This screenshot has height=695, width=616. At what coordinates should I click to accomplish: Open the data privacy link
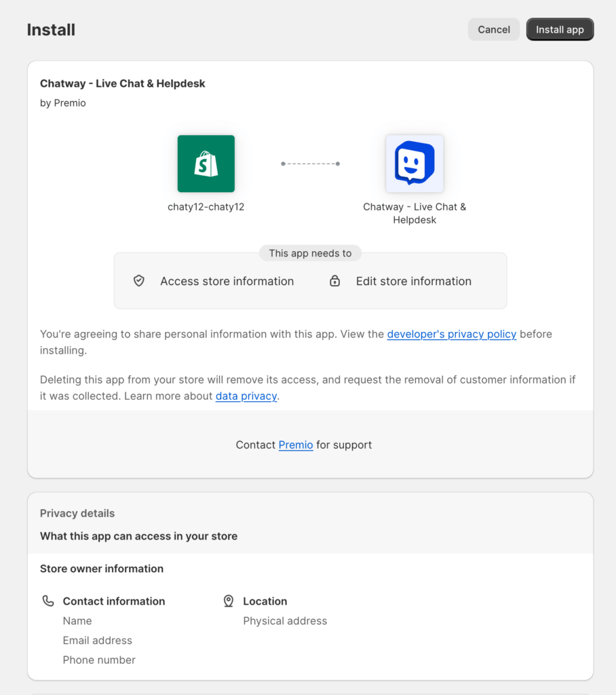click(x=246, y=396)
